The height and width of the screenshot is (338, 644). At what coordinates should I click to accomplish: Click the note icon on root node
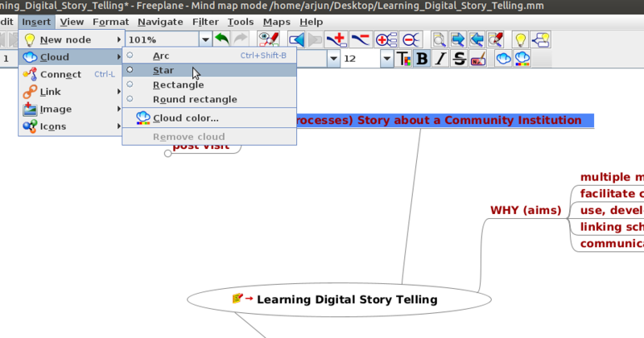pyautogui.click(x=237, y=298)
